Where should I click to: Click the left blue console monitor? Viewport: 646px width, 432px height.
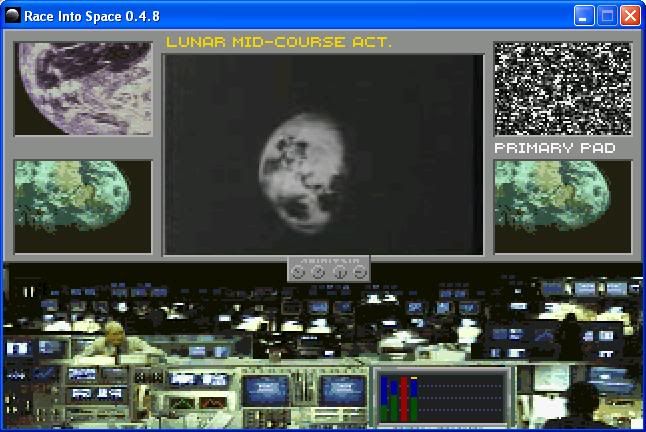coord(265,390)
